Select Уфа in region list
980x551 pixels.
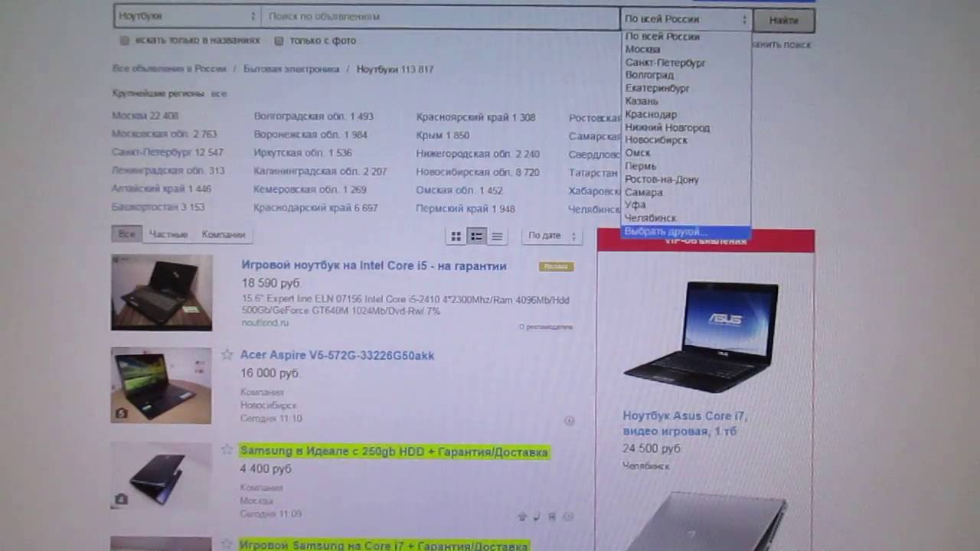[635, 205]
